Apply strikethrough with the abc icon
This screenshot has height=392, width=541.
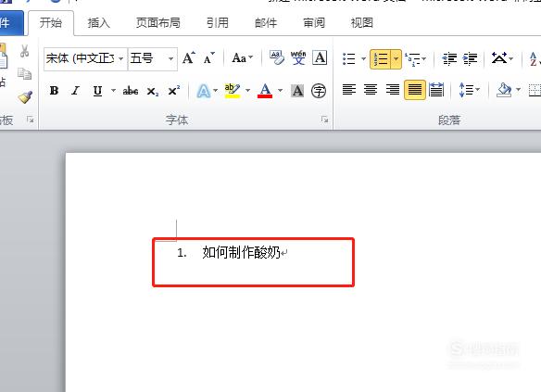point(131,91)
